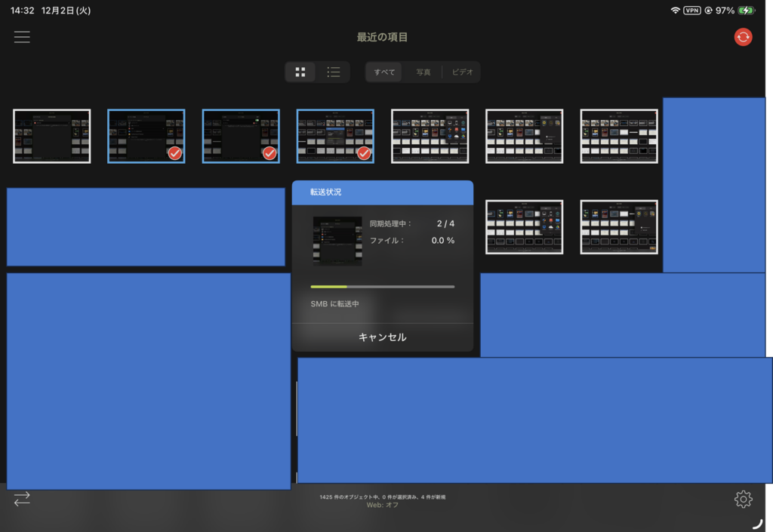Select the すべて filter tab

(383, 72)
